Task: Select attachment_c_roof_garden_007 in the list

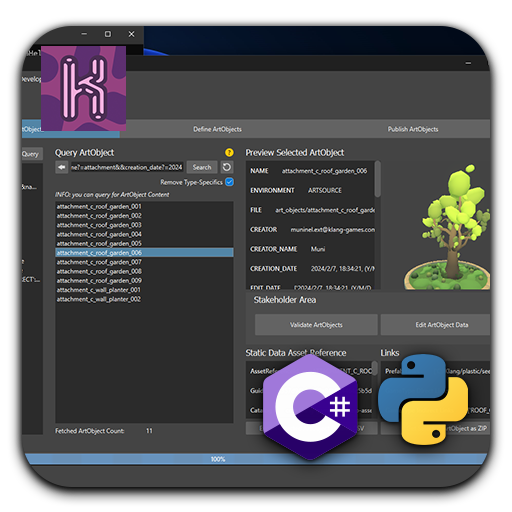Action: click(x=144, y=262)
